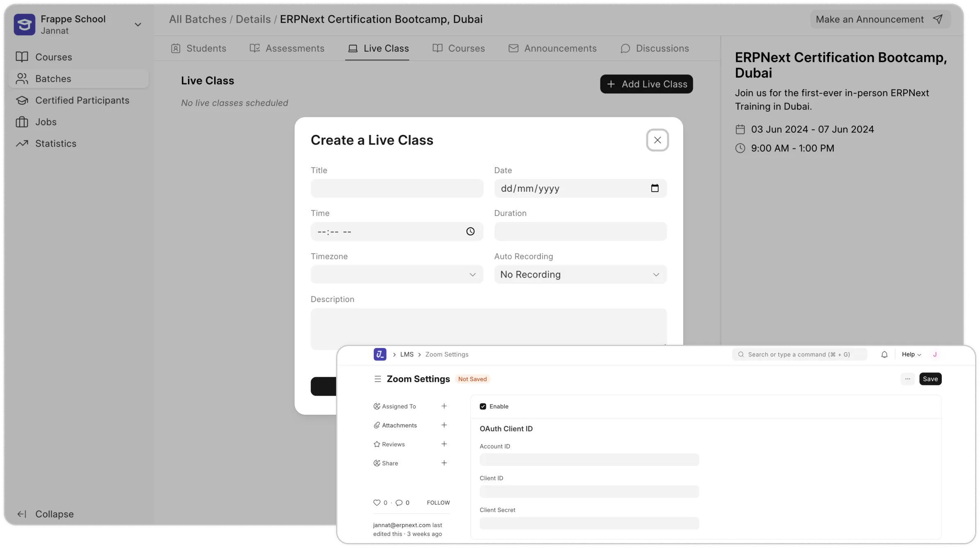
Task: Uncheck the Enable checkbox
Action: 483,406
